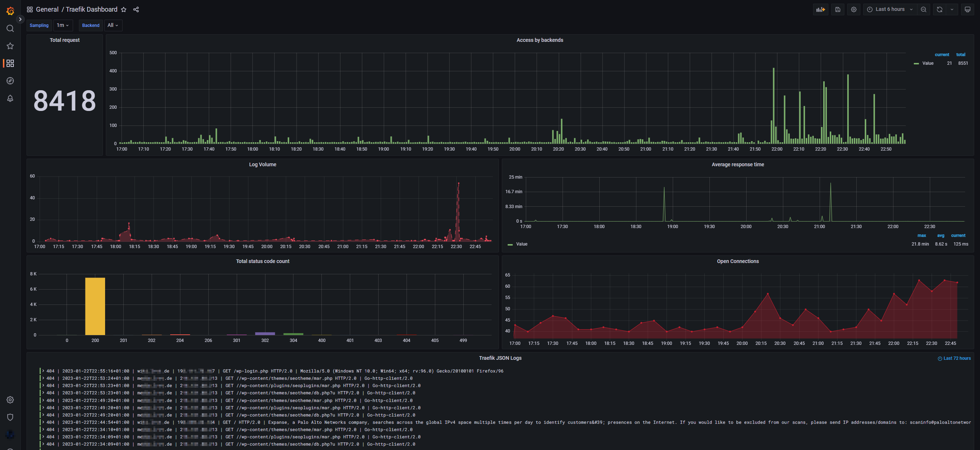Viewport: 980px width, 450px height.
Task: Open the Backend All dropdown
Action: (x=113, y=25)
